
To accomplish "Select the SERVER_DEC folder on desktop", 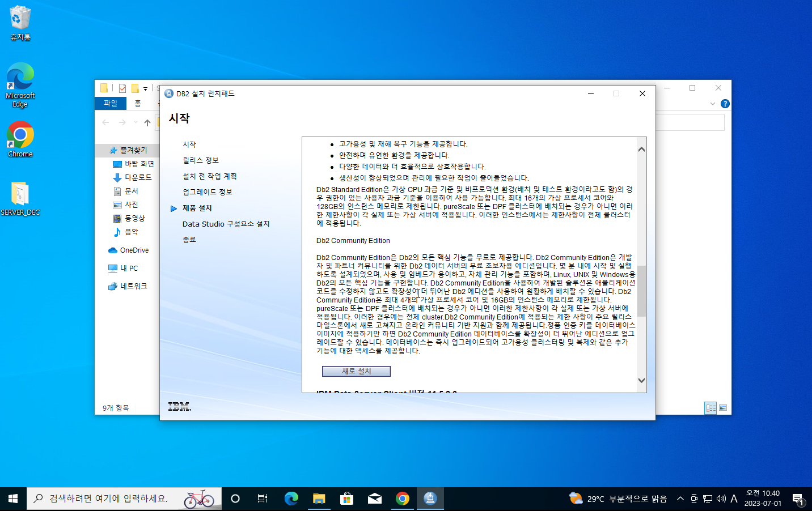I will point(20,199).
